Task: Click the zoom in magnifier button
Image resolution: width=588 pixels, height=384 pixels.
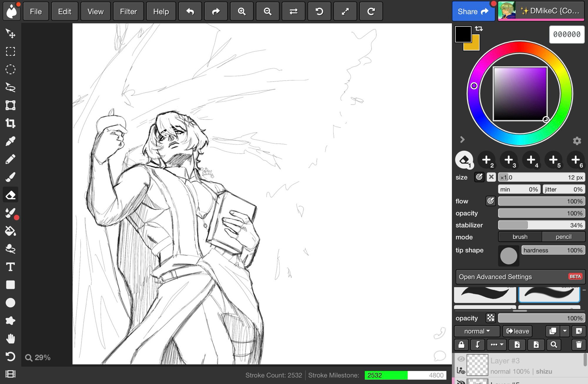Action: 242,11
